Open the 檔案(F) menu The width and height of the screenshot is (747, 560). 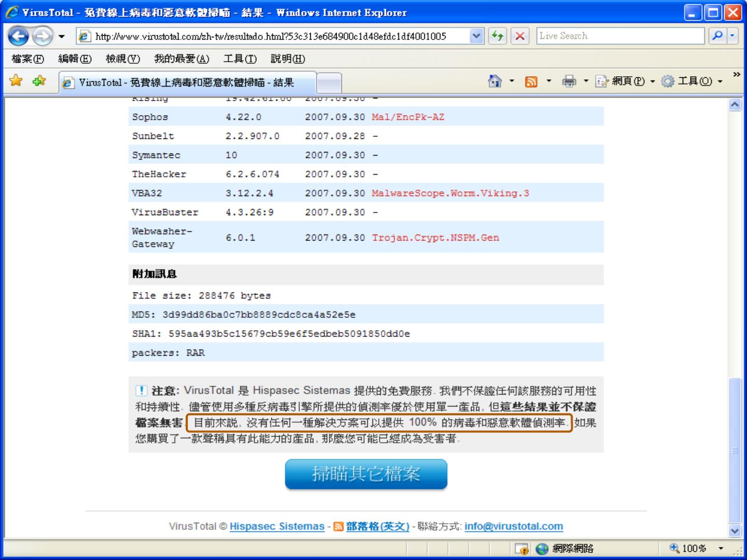(28, 59)
